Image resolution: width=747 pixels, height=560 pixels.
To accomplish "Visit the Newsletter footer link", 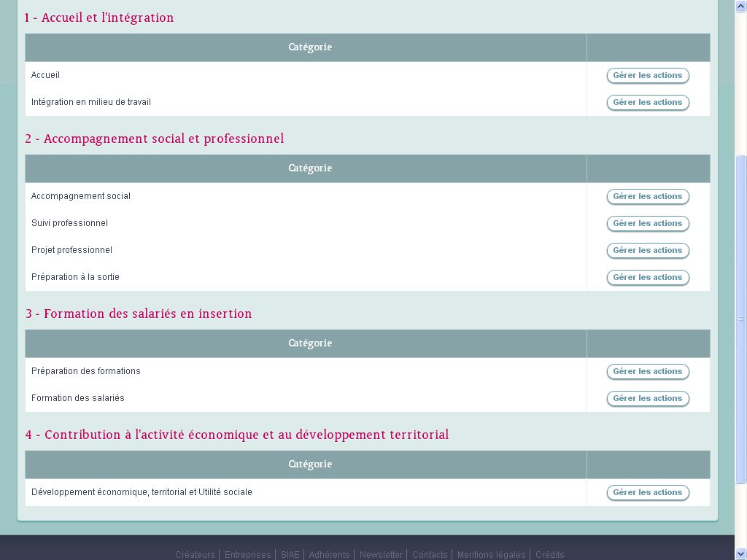I will click(x=381, y=555).
